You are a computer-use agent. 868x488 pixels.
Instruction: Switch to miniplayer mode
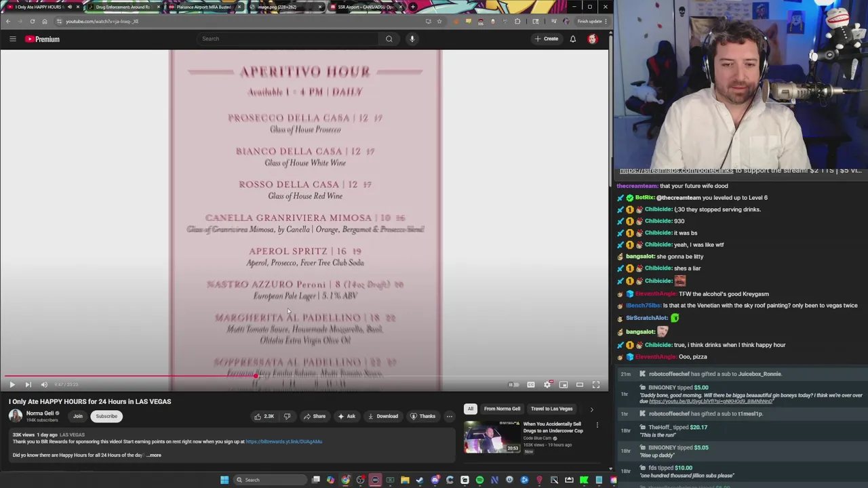point(564,384)
